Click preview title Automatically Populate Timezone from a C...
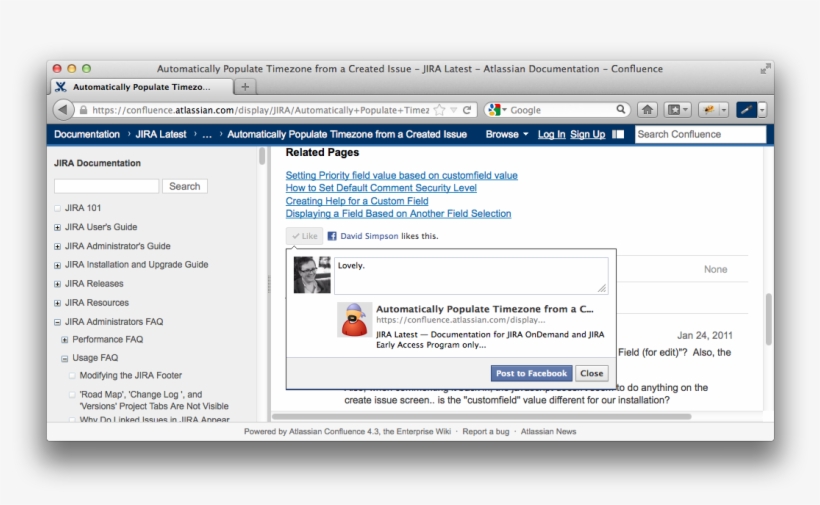 tap(485, 309)
